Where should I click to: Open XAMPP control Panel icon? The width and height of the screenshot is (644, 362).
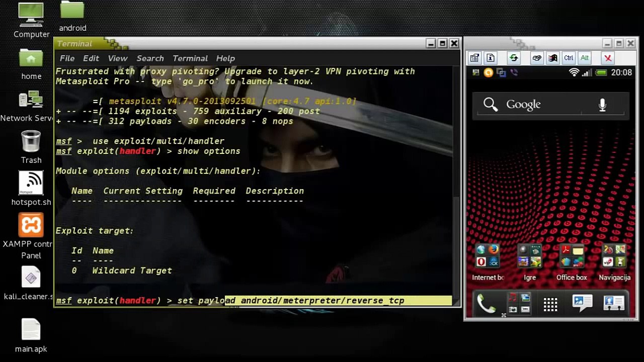coord(31,225)
